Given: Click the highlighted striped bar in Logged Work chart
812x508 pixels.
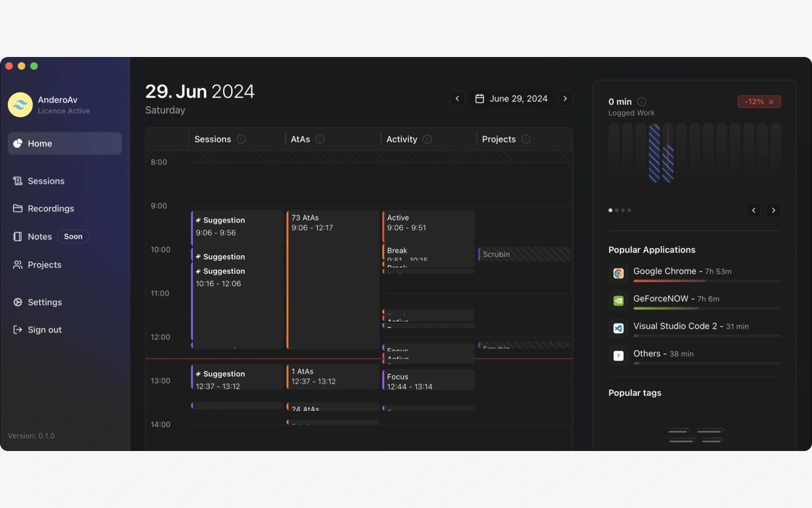Looking at the screenshot, I should point(654,153).
